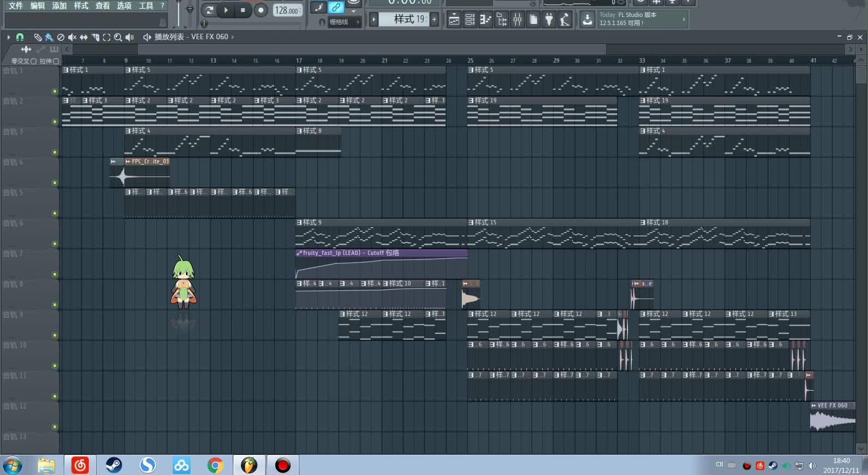Image resolution: width=868 pixels, height=475 pixels.
Task: Select the zoom magnifier tool
Action: coord(118,37)
